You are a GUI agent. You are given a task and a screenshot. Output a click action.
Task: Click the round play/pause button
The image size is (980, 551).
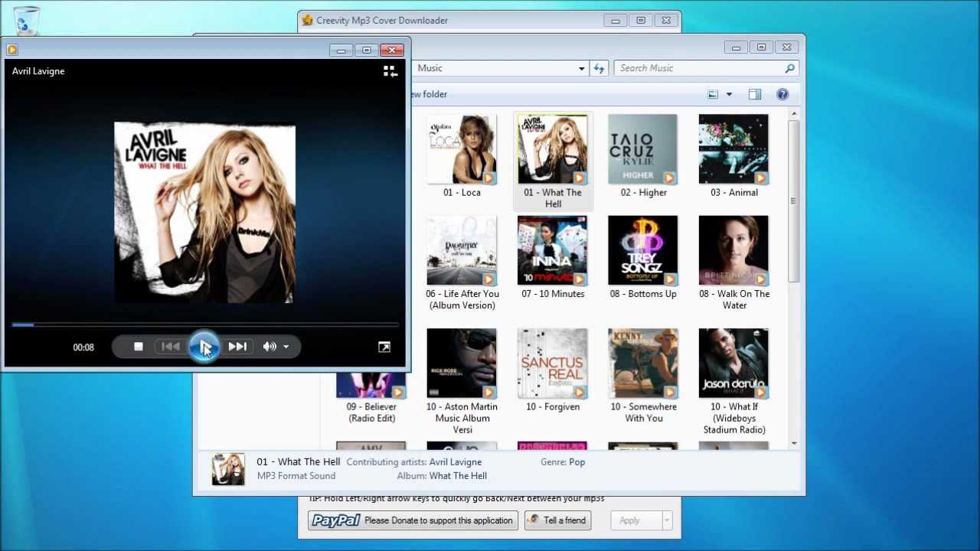pos(204,347)
